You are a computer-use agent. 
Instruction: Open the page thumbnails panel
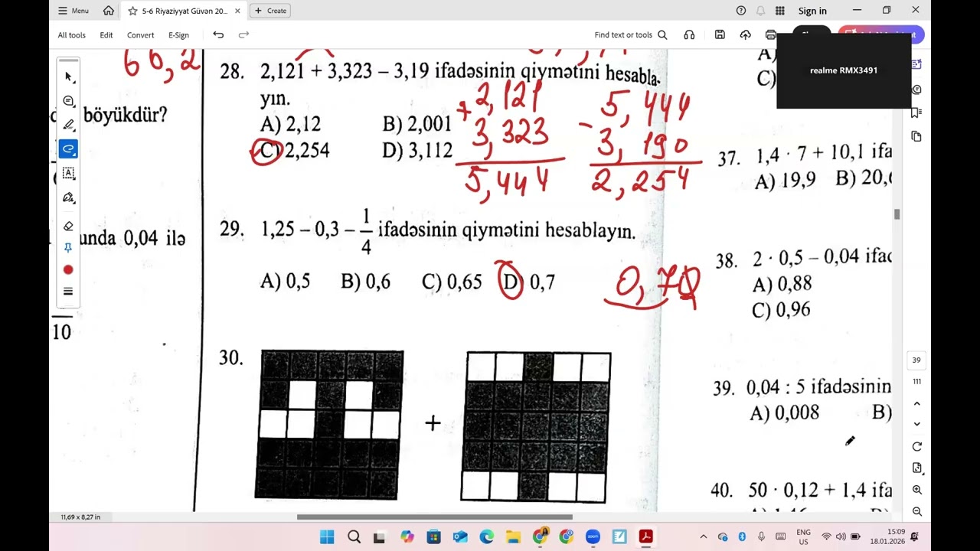(x=916, y=136)
